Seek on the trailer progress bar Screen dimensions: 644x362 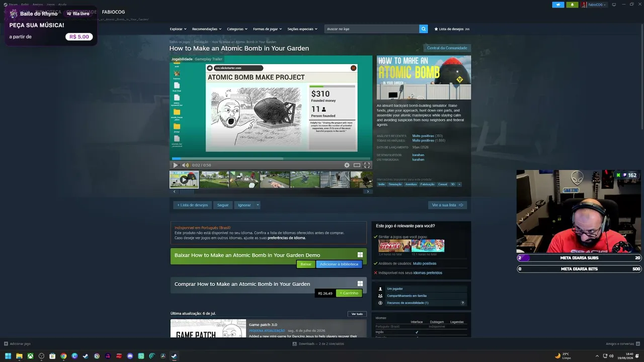tap(271, 158)
